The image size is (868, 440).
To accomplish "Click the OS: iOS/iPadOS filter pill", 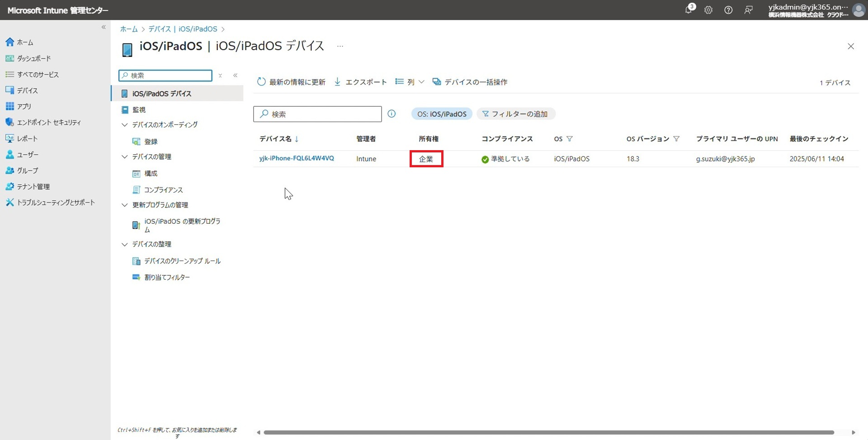I will (442, 114).
